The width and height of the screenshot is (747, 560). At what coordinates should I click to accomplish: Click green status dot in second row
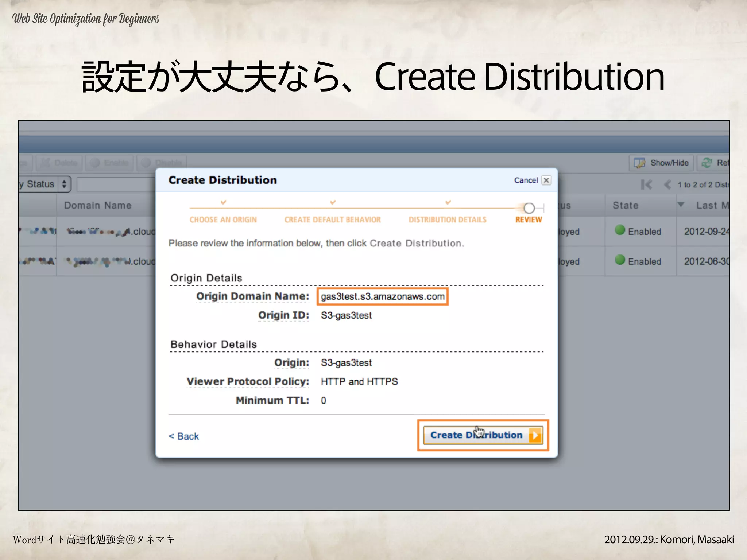tap(620, 260)
